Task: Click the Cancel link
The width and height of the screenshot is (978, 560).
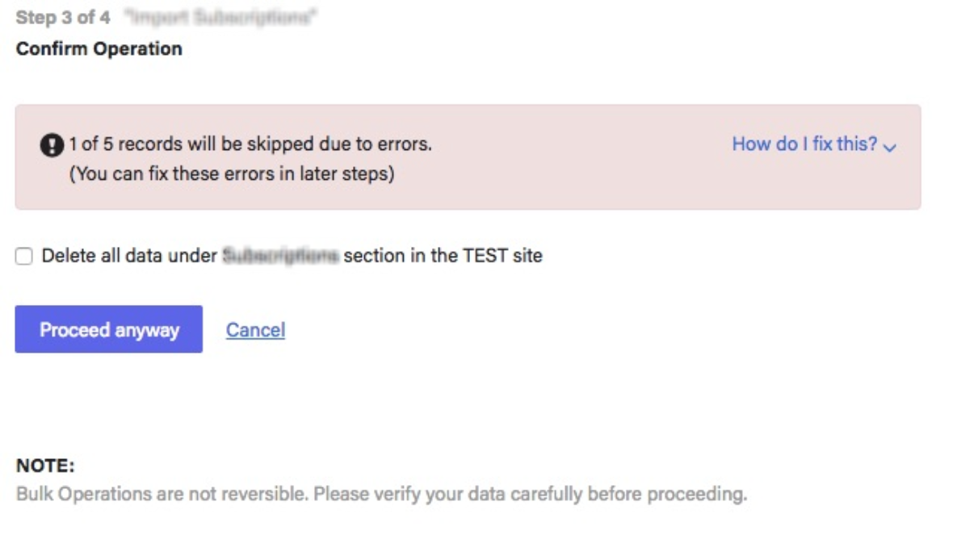Action: [255, 330]
